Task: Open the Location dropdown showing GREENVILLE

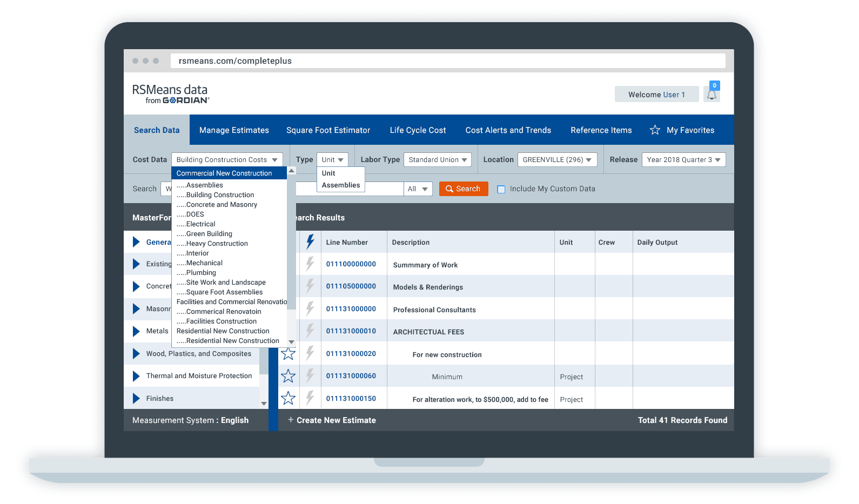Action: pyautogui.click(x=557, y=160)
